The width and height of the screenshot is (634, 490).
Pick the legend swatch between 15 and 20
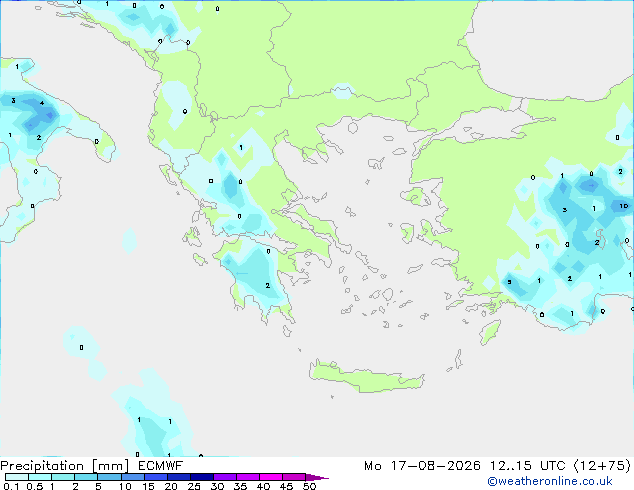tap(156, 477)
